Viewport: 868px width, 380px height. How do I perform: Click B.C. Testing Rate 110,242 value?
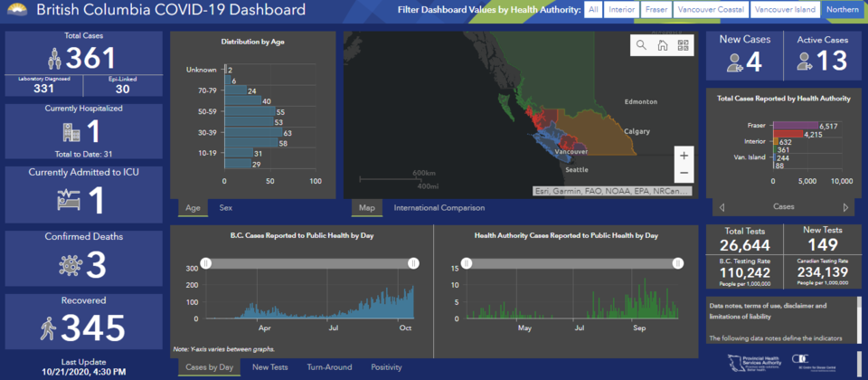click(744, 272)
